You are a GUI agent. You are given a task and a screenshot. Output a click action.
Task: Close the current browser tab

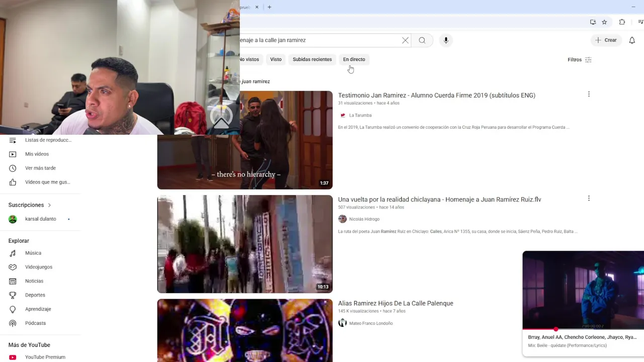coord(257,7)
